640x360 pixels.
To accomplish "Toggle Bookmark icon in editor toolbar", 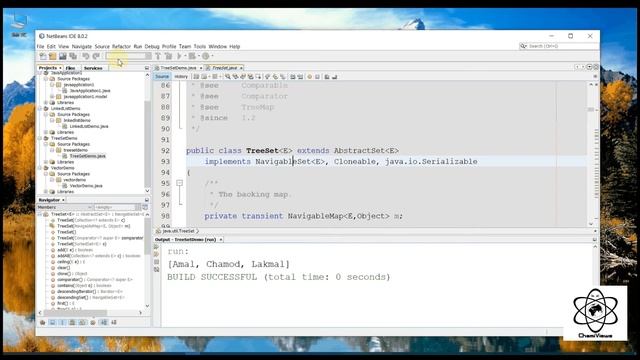I will [x=283, y=77].
